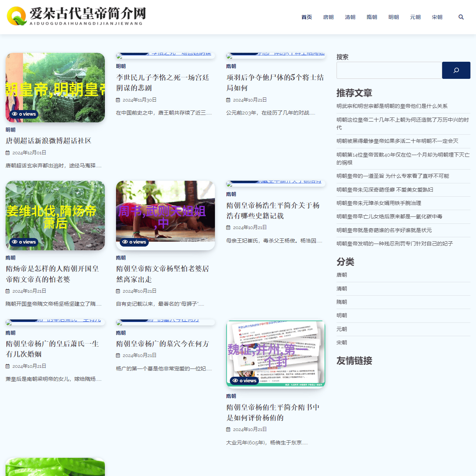Click the eye icon on 周书武则天 article badge
Screen dimensions: 476x476
pos(125,242)
